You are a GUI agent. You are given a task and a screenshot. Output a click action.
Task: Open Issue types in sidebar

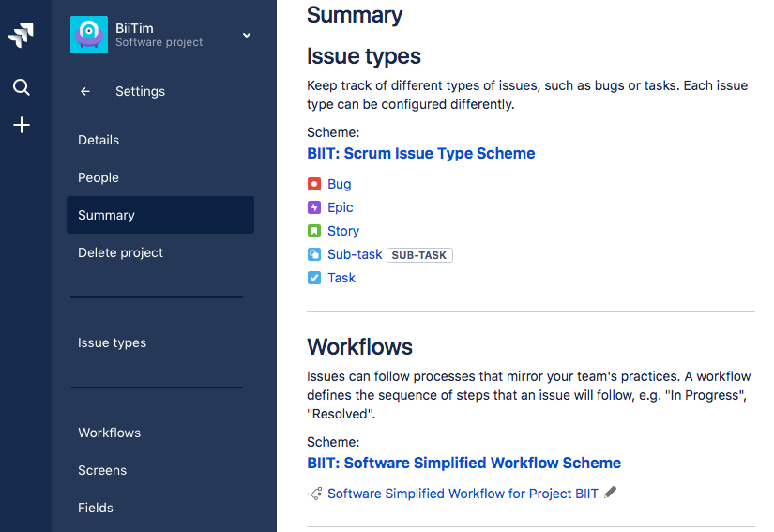coord(112,343)
